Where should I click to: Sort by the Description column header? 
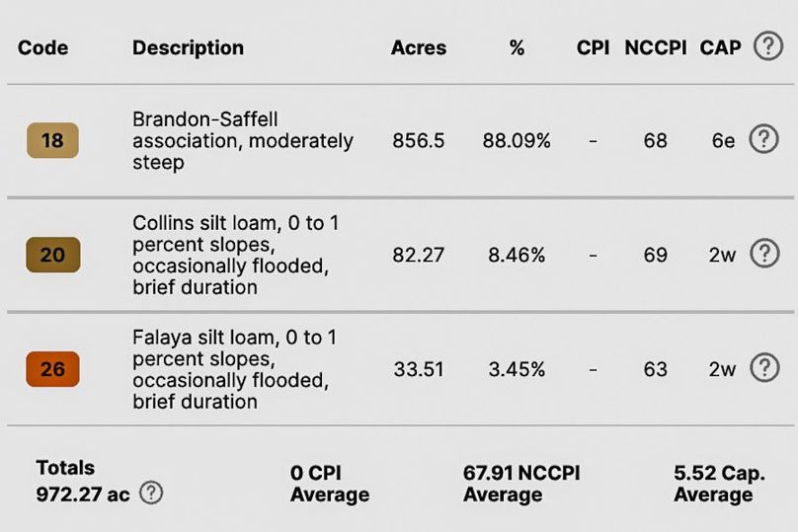click(x=189, y=47)
